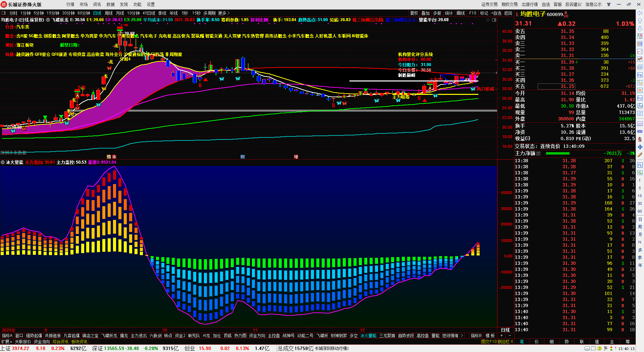Open the 指标A indicator selector
This screenshot has width=644, height=352.
coord(7,336)
